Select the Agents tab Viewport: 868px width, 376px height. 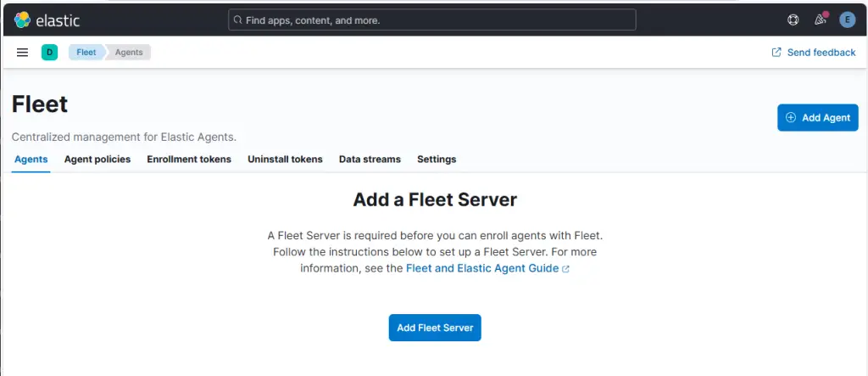pos(31,160)
